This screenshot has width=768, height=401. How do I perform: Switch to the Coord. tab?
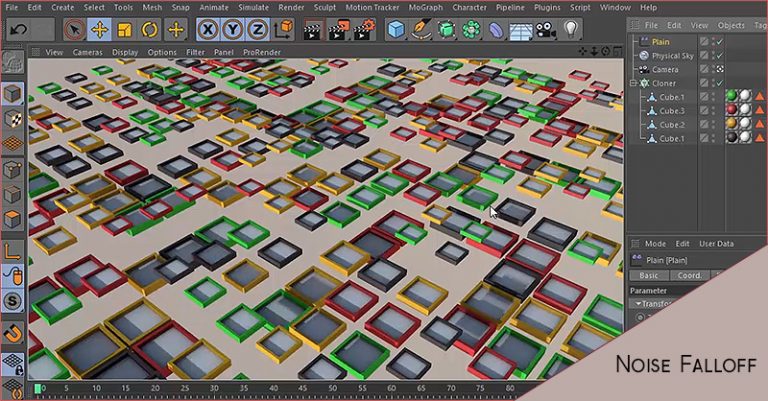[x=689, y=275]
